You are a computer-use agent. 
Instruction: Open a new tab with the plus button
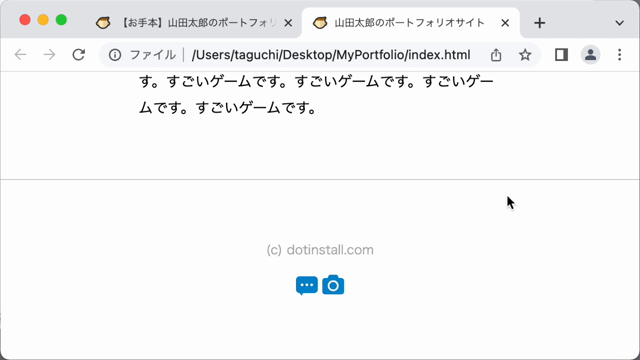point(540,23)
